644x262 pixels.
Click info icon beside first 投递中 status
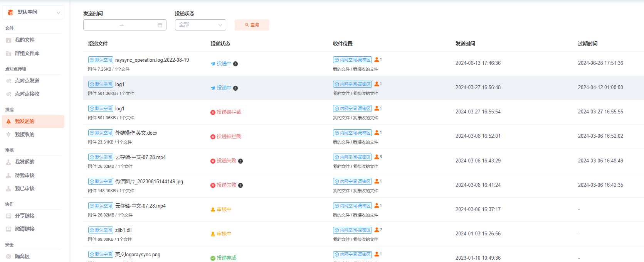[x=235, y=64]
